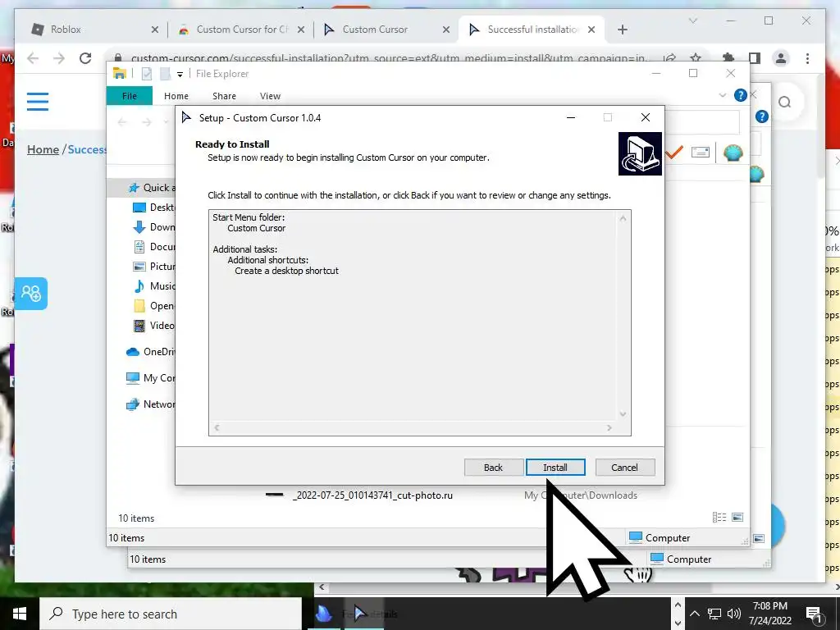Open the Chrome extensions puzzle icon
Viewport: 840px width, 630px height.
click(728, 58)
